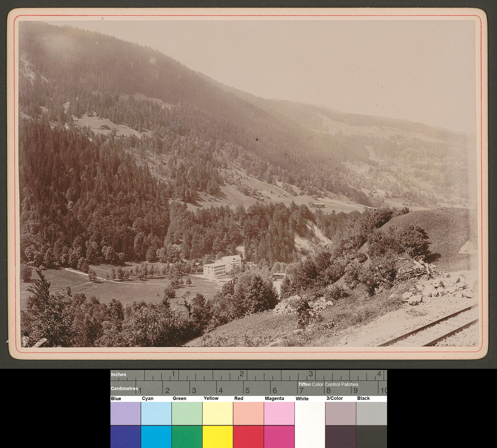
Task: Click the saturated Cyan color patch
Action: pyautogui.click(x=156, y=437)
